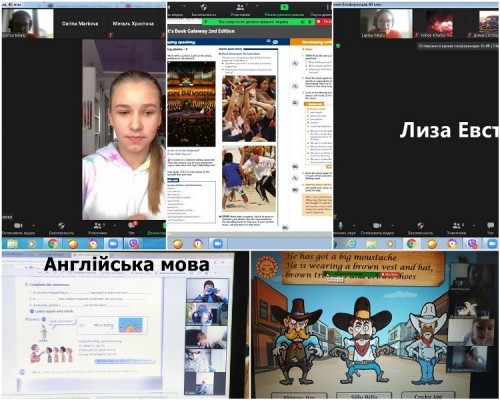500x400 pixels.
Task: Select Larisa Mialo thumbnail in top-left window
Action: click(x=28, y=23)
